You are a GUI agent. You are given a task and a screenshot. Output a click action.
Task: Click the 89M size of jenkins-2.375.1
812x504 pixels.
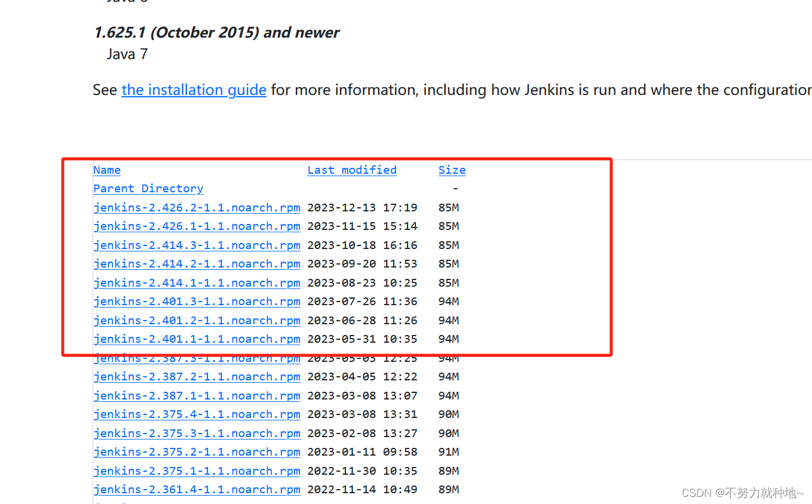pos(449,471)
